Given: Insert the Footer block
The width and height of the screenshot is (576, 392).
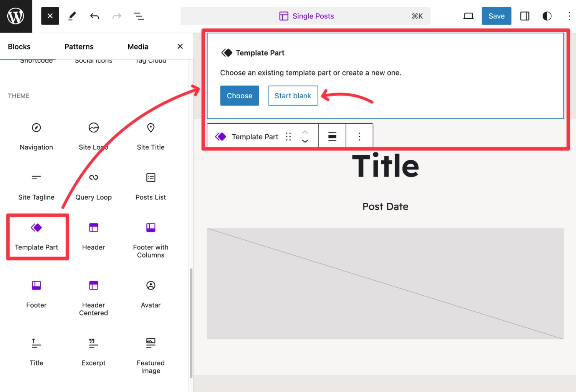Looking at the screenshot, I should coord(36,294).
